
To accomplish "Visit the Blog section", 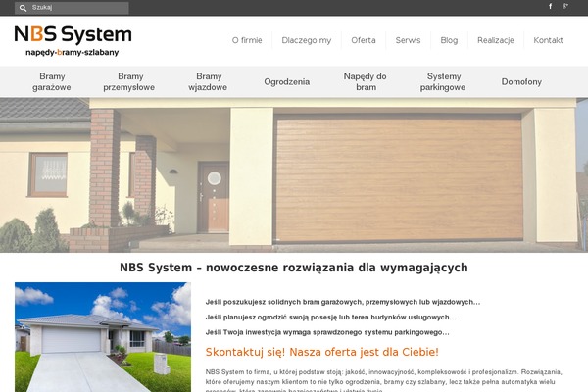I will (x=449, y=40).
